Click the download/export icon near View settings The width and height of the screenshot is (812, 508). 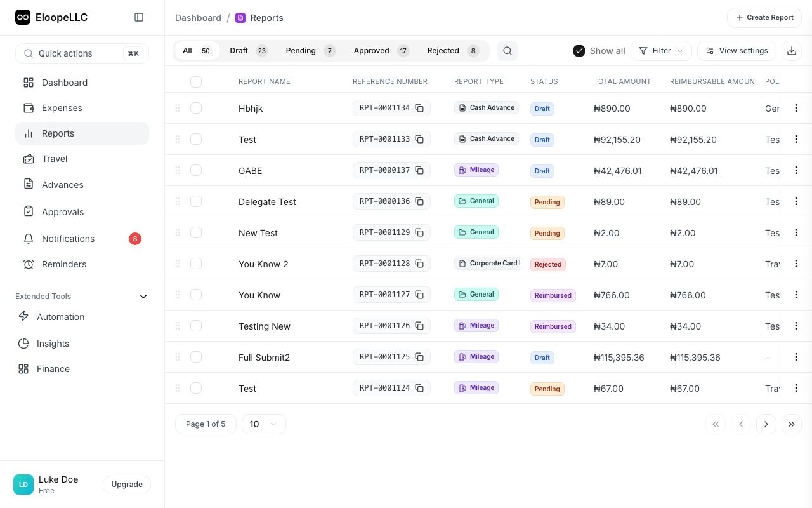792,50
